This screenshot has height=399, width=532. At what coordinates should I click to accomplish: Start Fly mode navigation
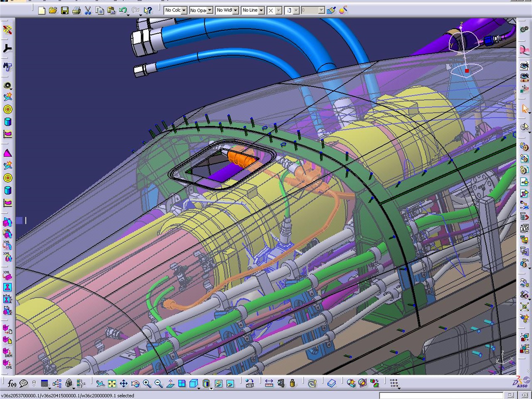pyautogui.click(x=100, y=384)
